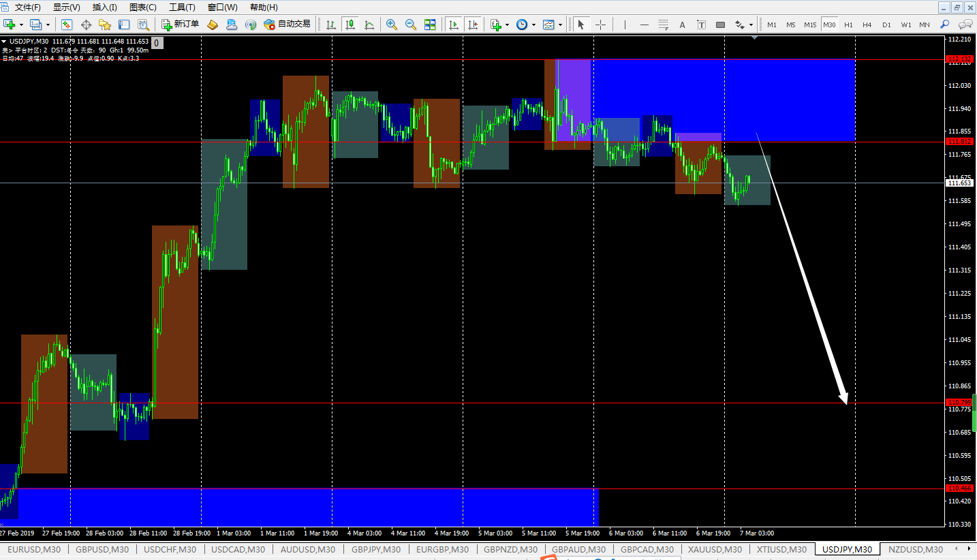This screenshot has width=977, height=560.
Task: Click the signal radio icon
Action: pos(251,25)
